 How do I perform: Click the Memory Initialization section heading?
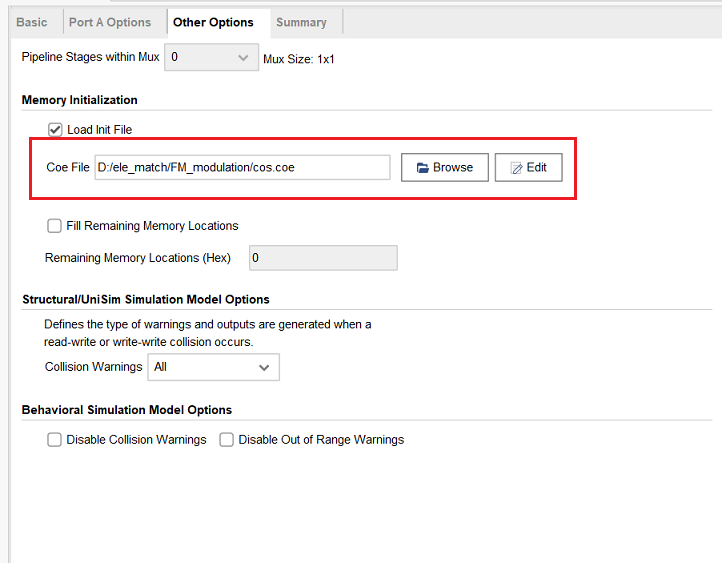click(80, 100)
